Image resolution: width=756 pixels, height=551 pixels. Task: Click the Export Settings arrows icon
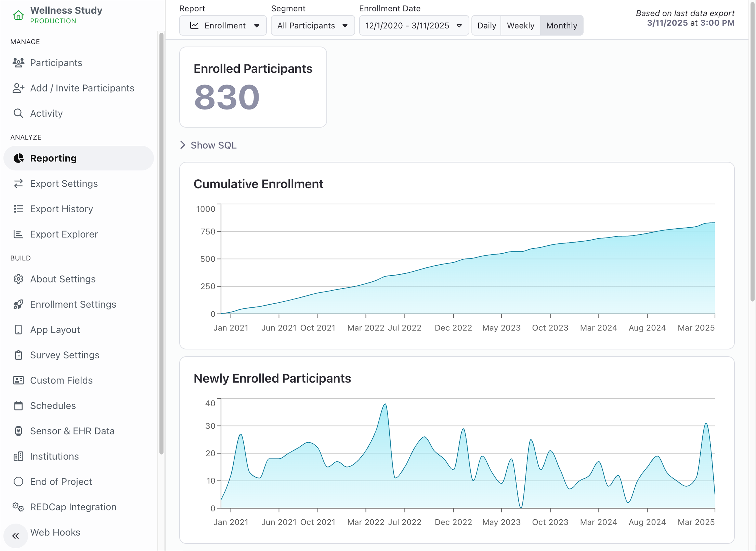tap(18, 183)
